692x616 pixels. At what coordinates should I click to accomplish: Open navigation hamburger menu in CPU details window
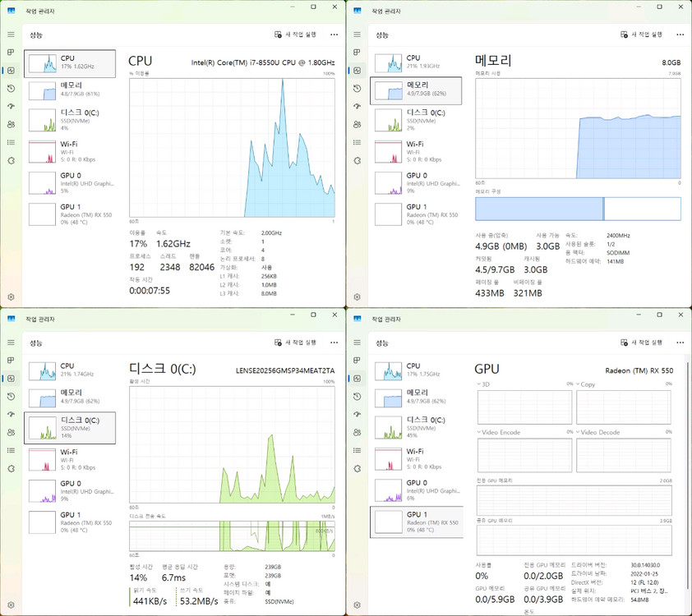coord(11,34)
